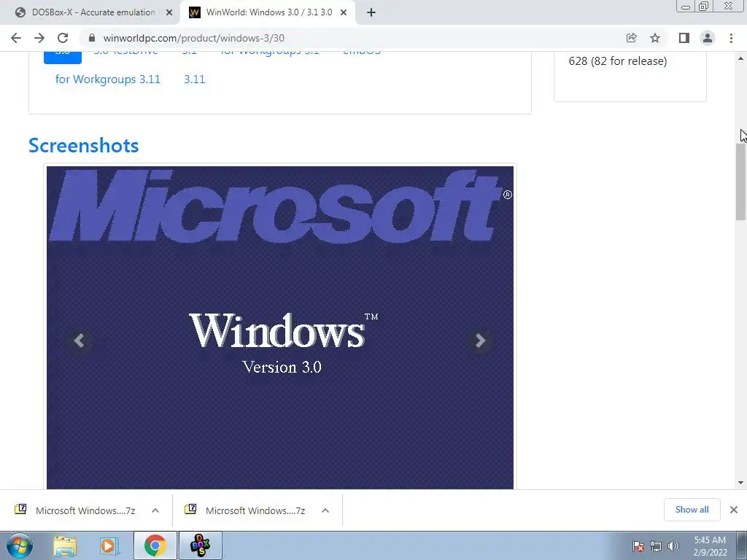The image size is (747, 560).
Task: Open Chrome three-dot menu
Action: 731,38
